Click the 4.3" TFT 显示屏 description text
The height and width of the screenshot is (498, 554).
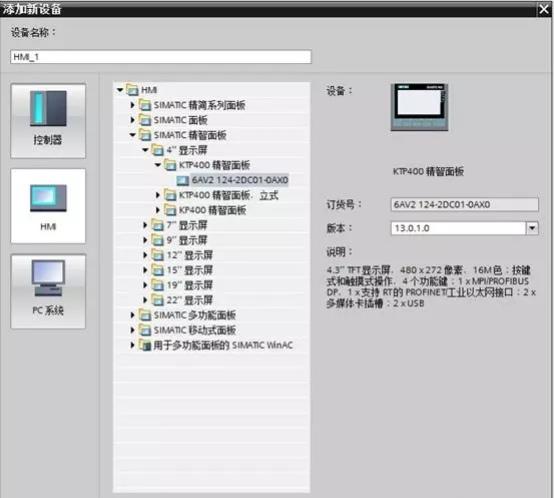[431, 286]
